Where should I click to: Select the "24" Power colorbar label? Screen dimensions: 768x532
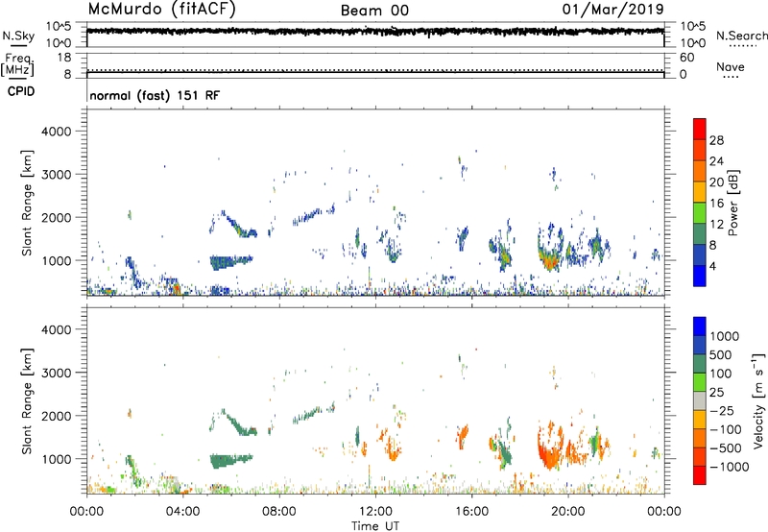pos(716,161)
